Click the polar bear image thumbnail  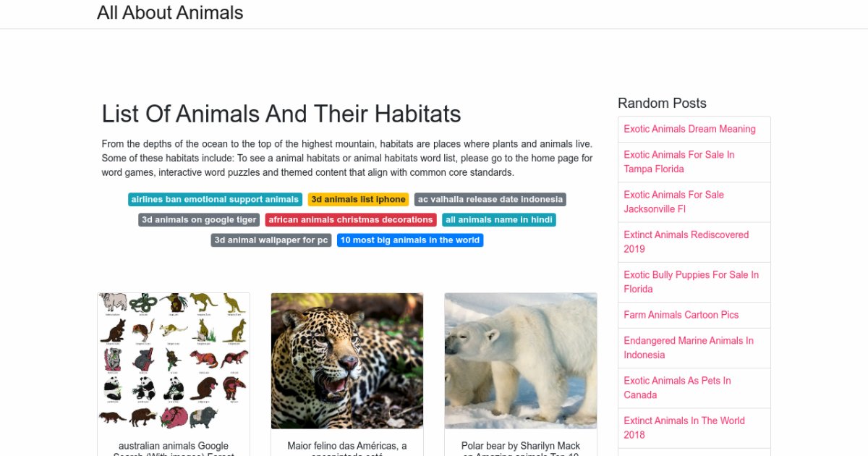click(x=521, y=360)
